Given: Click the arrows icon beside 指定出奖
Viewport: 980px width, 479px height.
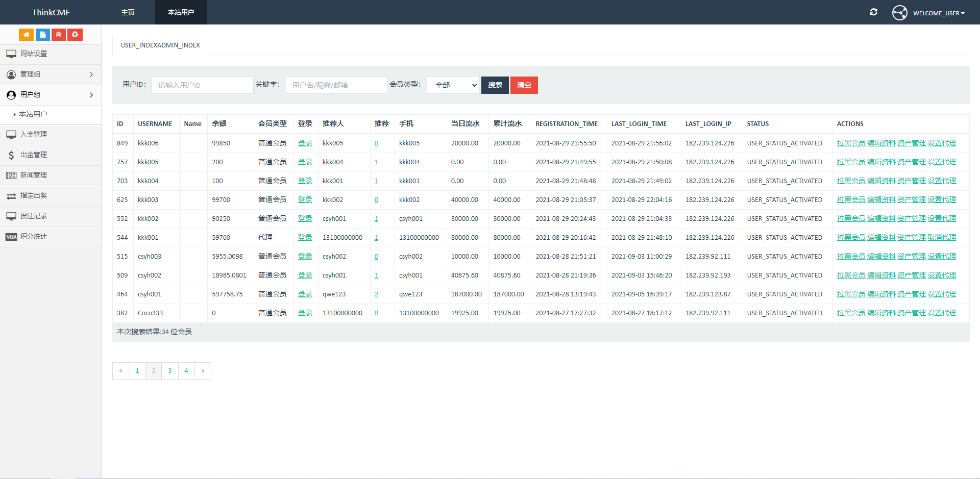Looking at the screenshot, I should (11, 195).
